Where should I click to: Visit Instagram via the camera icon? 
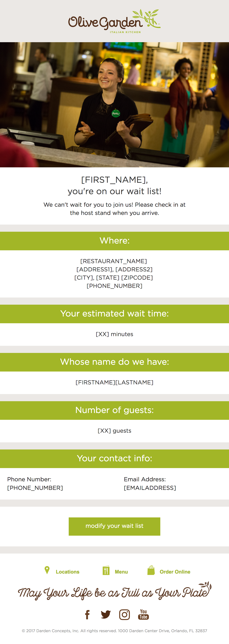point(124,615)
